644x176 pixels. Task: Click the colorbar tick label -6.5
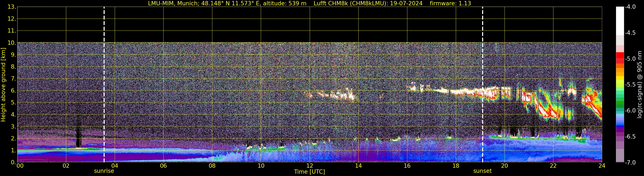click(x=630, y=137)
